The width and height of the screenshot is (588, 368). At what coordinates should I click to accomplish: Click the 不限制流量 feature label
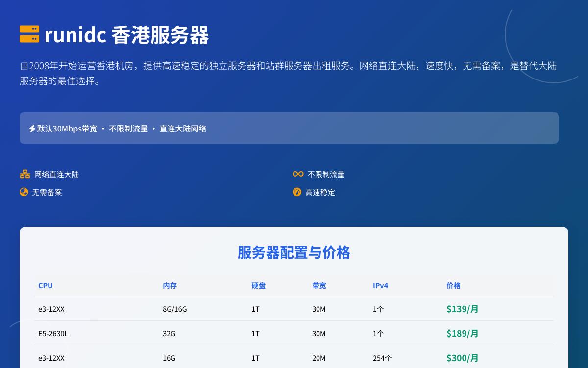[326, 174]
